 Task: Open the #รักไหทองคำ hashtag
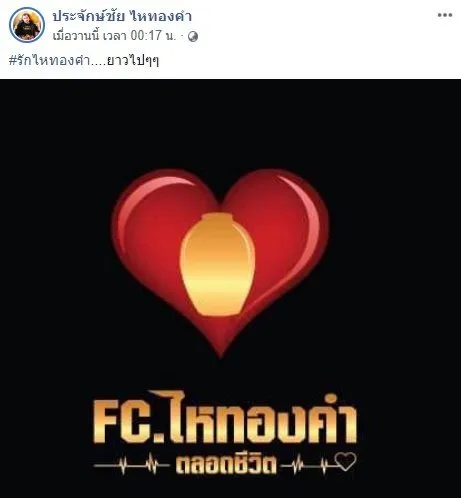coord(48,61)
